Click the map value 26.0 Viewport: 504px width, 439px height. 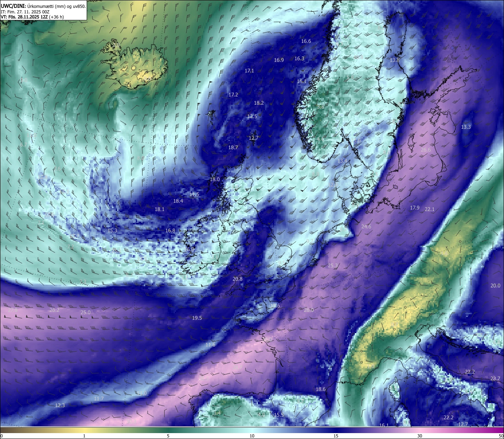click(x=309, y=310)
